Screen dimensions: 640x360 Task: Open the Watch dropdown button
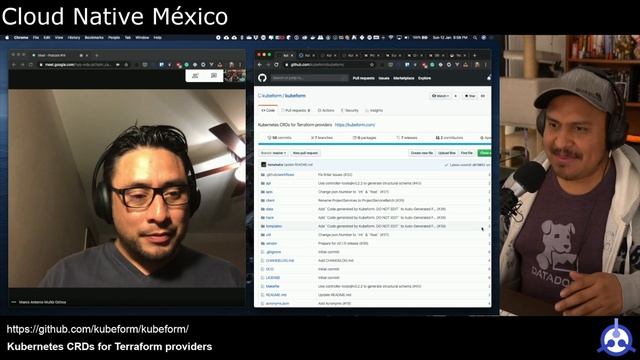coord(440,96)
